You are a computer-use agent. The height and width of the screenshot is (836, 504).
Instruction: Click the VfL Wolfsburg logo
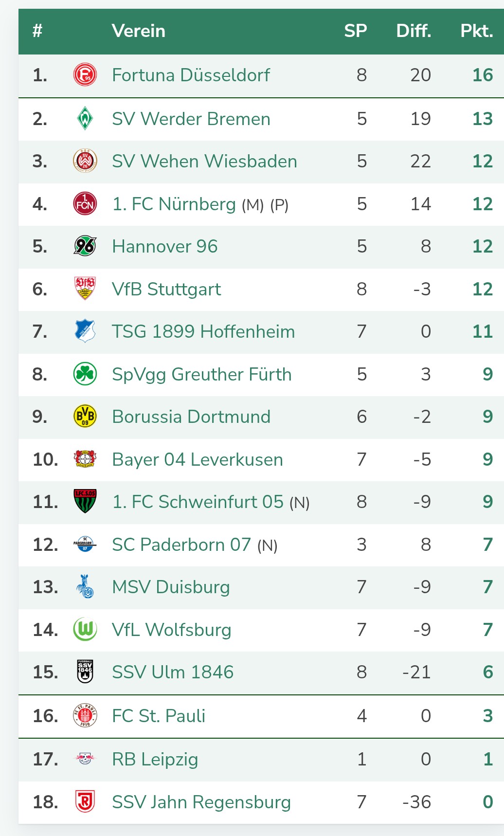(85, 629)
